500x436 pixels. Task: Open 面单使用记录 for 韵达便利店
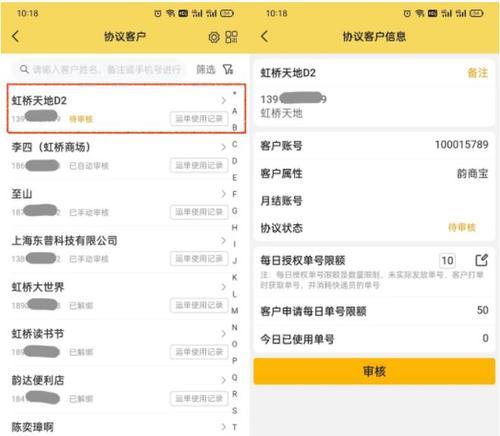pos(199,399)
